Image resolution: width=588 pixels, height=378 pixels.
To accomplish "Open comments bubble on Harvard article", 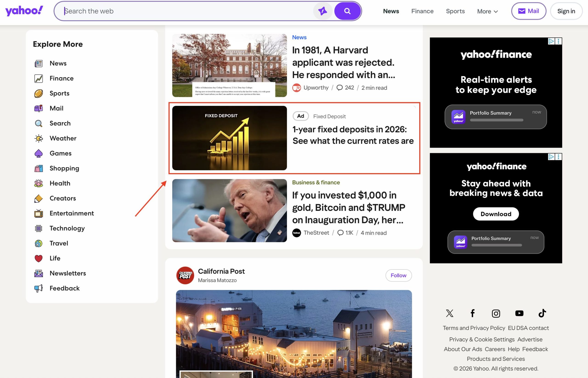I will tap(339, 88).
